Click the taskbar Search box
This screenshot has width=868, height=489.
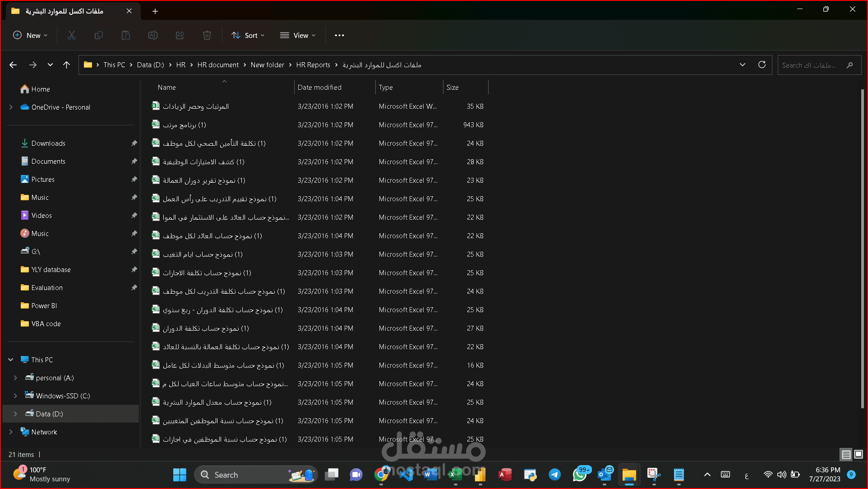256,475
